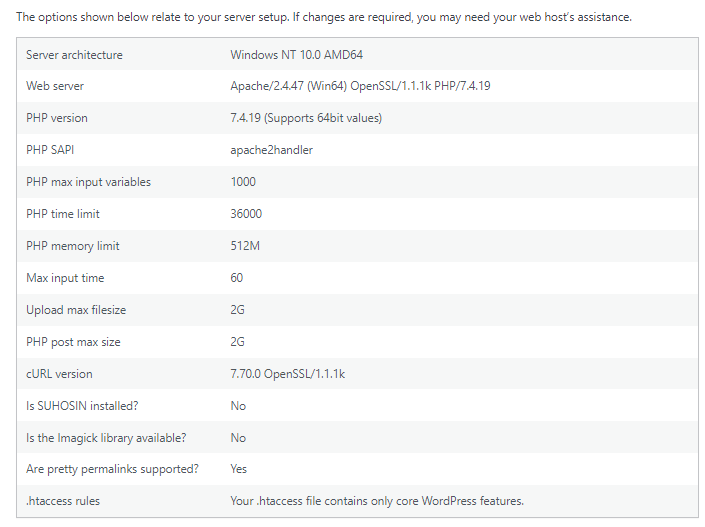This screenshot has height=527, width=705.
Task: Select the Apache/2.4.47 web server value
Action: (360, 86)
